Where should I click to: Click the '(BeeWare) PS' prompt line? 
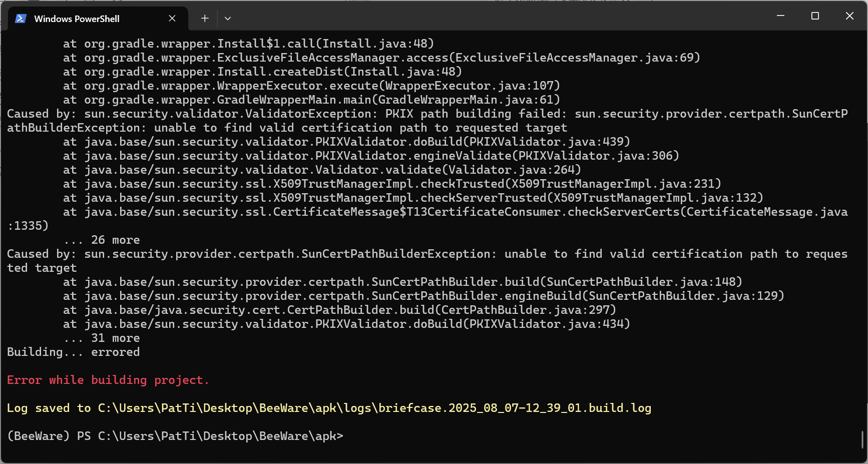[175, 436]
